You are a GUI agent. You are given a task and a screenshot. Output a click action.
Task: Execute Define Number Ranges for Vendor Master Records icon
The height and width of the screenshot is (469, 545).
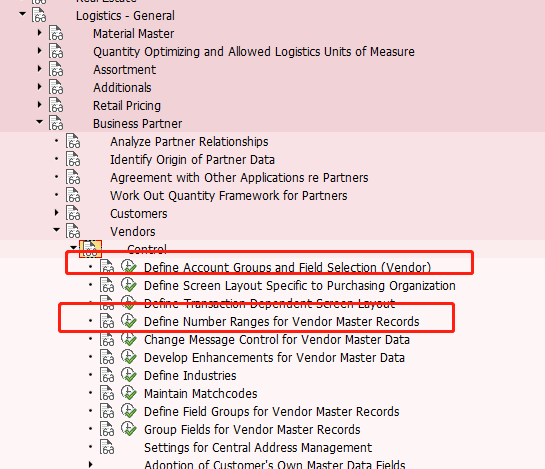128,321
